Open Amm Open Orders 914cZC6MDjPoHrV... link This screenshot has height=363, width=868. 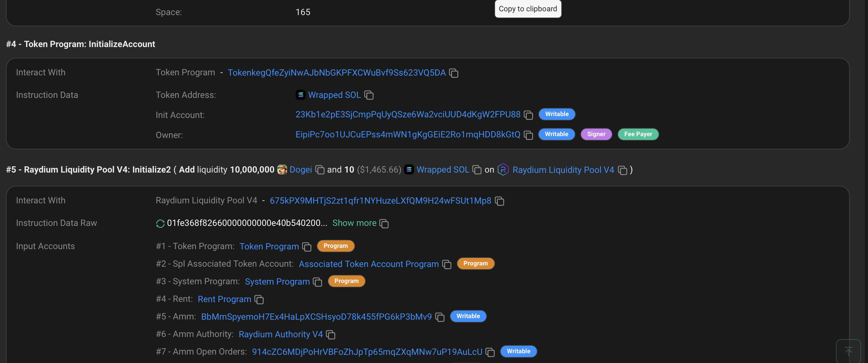point(367,352)
